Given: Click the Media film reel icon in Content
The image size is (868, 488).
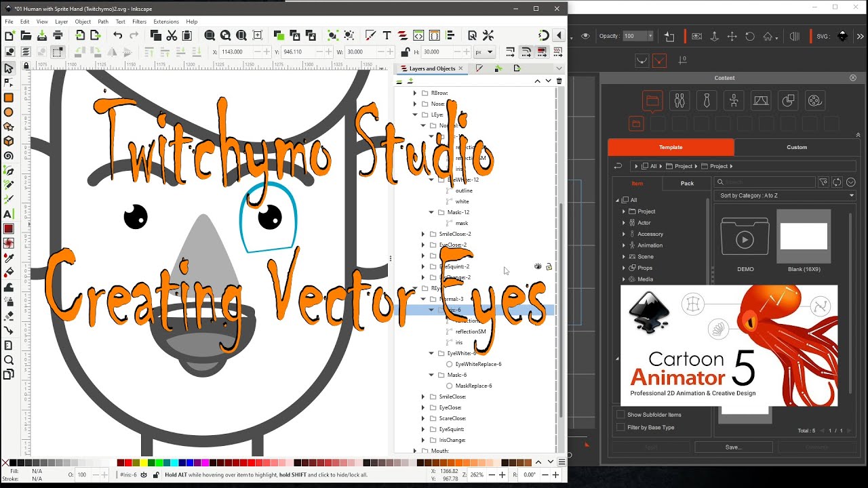Looking at the screenshot, I should 815,101.
